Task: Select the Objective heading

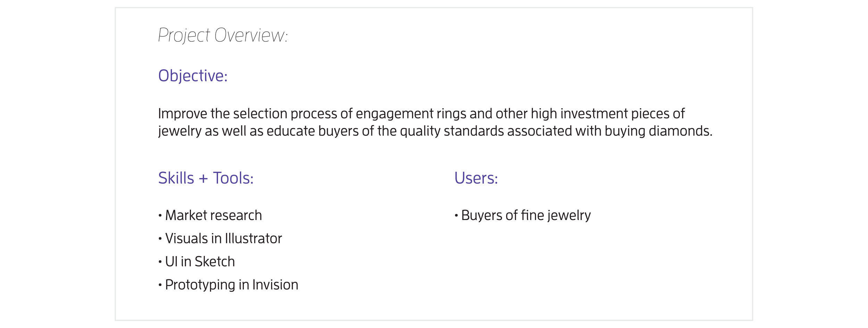Action: (193, 76)
